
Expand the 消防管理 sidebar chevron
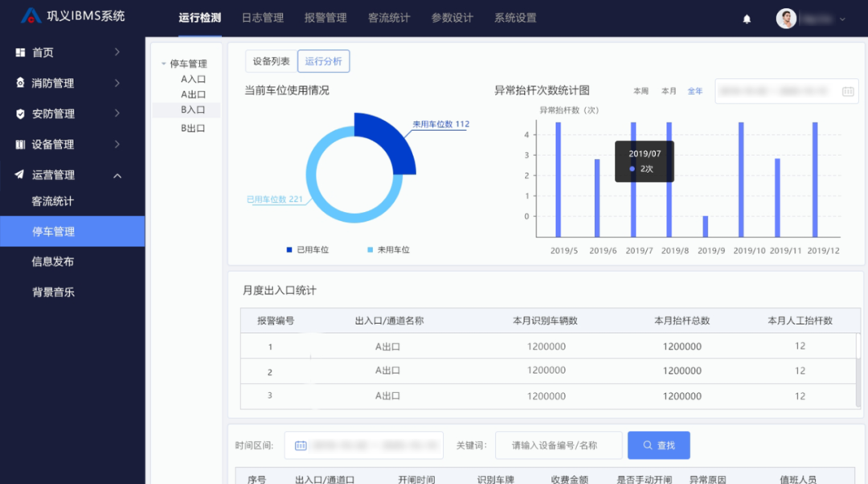[x=117, y=83]
